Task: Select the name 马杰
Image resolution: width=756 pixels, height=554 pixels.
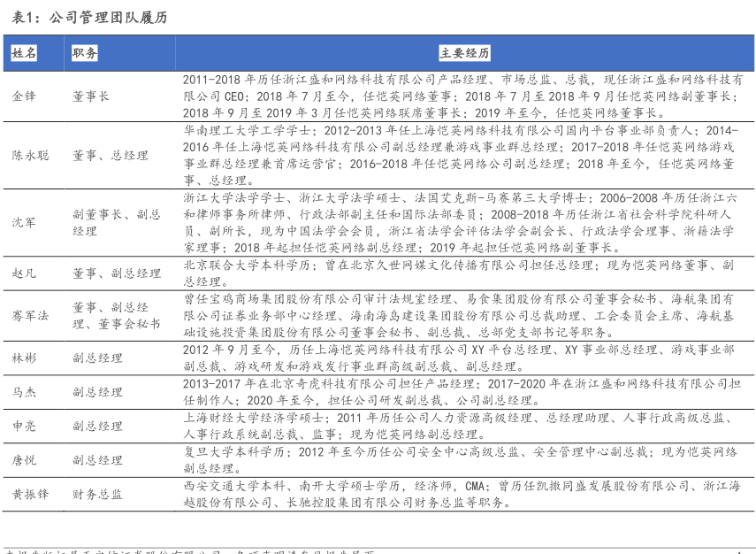Action: point(24,392)
